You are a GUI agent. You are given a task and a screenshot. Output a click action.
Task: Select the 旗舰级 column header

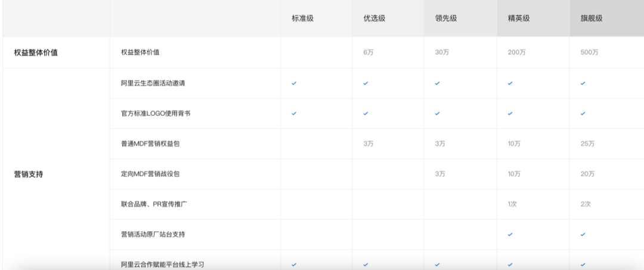(591, 18)
